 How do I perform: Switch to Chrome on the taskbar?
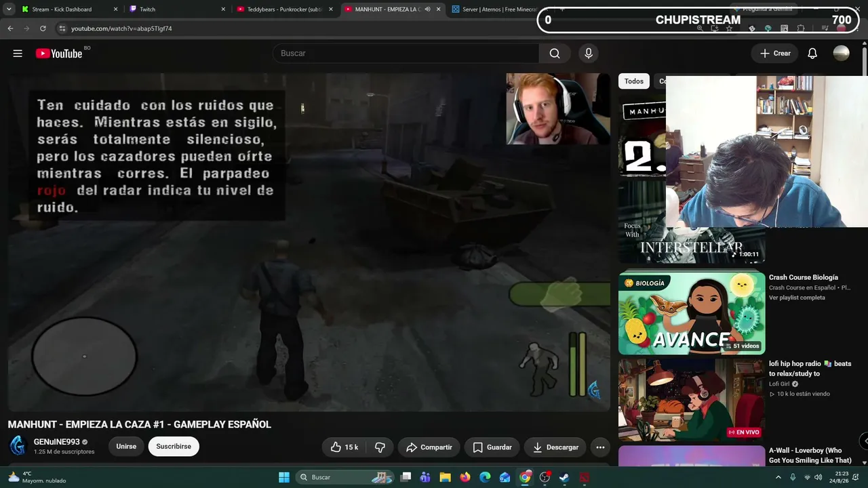pos(525,477)
